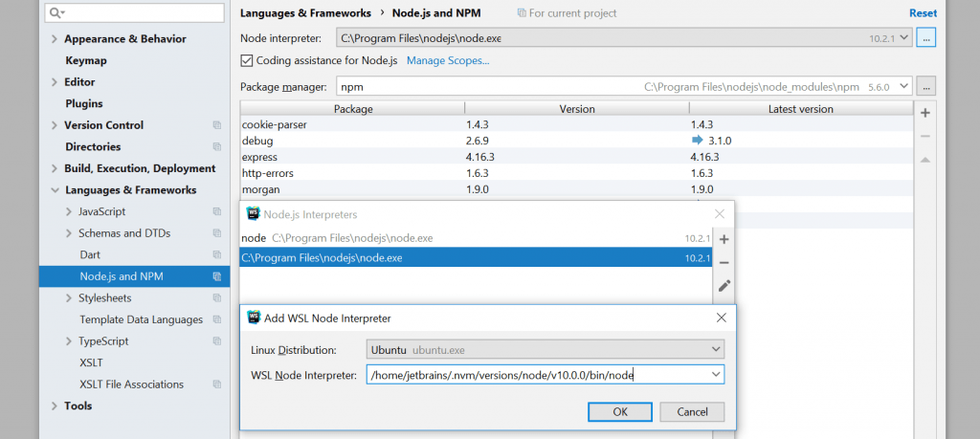The width and height of the screenshot is (980, 439).
Task: Select the 'node' interpreter entry
Action: click(x=476, y=238)
